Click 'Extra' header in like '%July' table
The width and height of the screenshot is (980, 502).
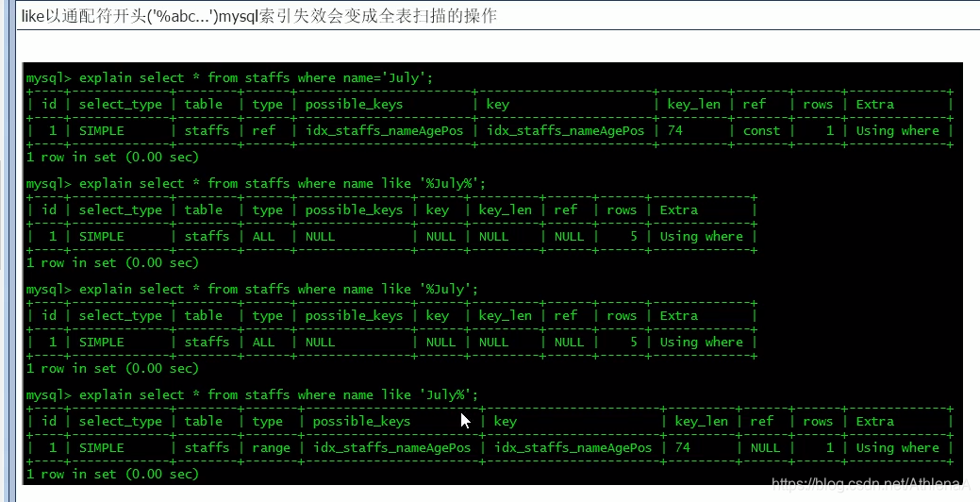(679, 316)
